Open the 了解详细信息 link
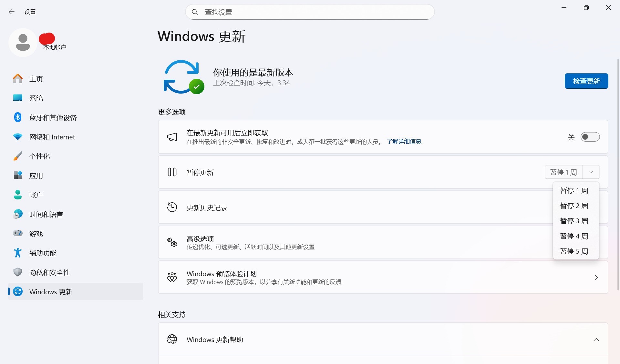 pos(404,141)
